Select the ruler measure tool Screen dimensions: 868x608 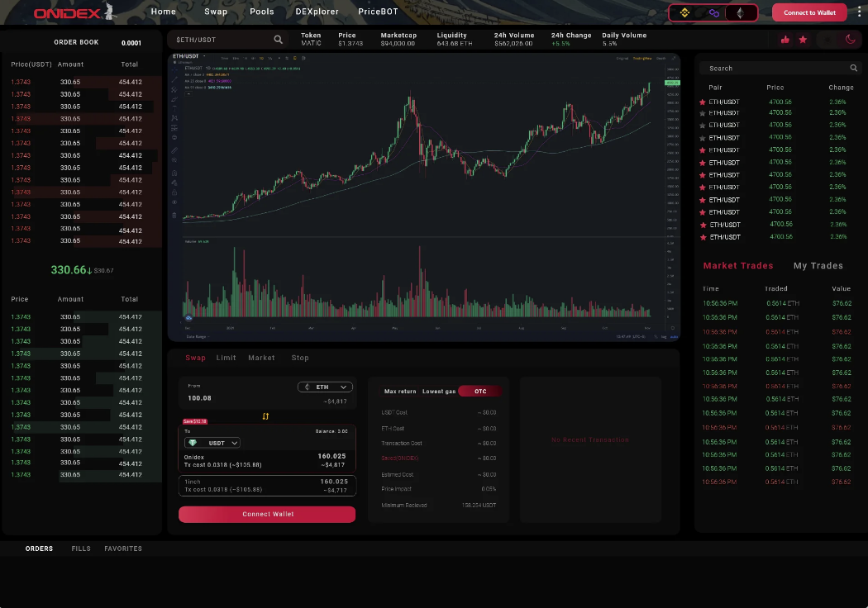pos(174,150)
